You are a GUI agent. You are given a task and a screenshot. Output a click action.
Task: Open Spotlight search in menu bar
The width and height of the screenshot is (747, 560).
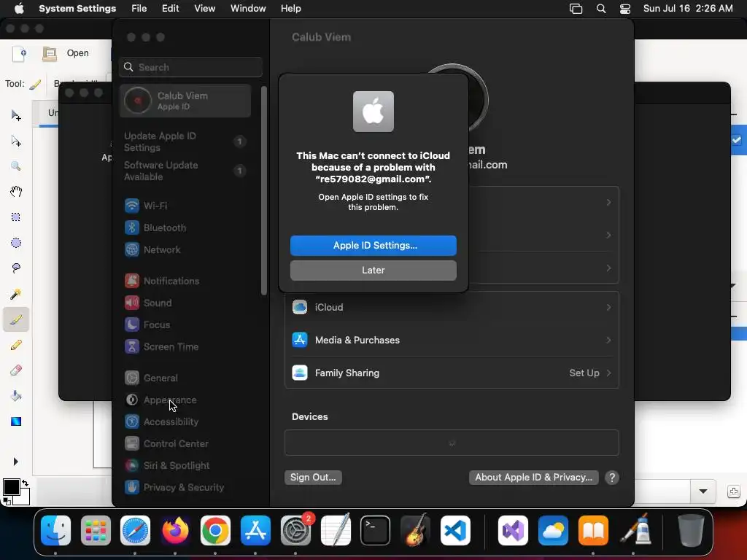[x=601, y=9]
